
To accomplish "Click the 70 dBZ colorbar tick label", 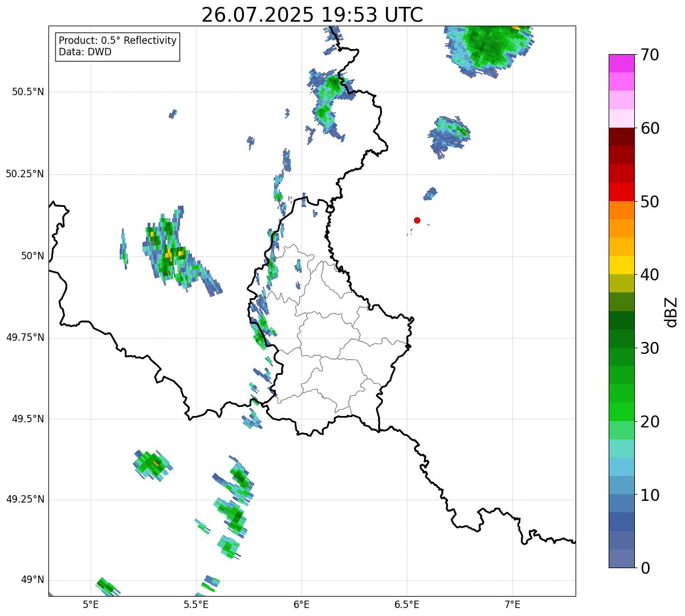I will coord(649,55).
